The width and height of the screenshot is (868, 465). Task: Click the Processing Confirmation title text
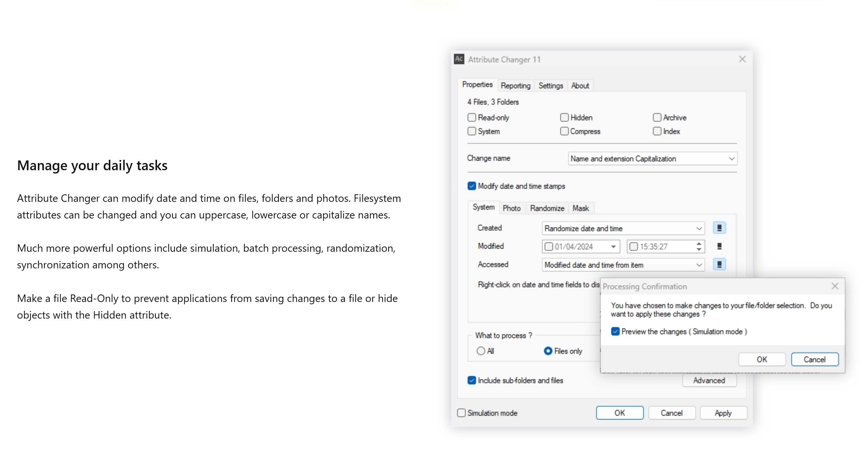(x=644, y=287)
